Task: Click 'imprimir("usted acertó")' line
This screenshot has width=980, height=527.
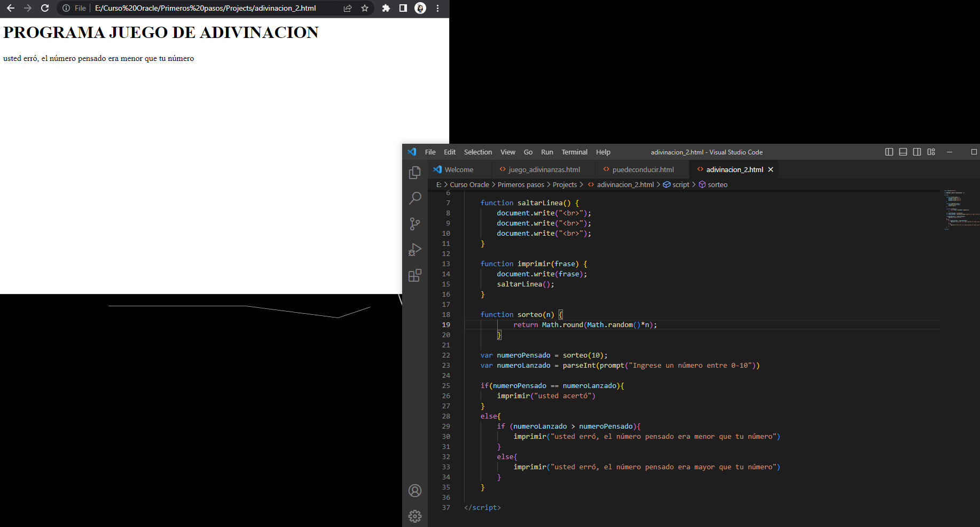Action: [x=546, y=396]
